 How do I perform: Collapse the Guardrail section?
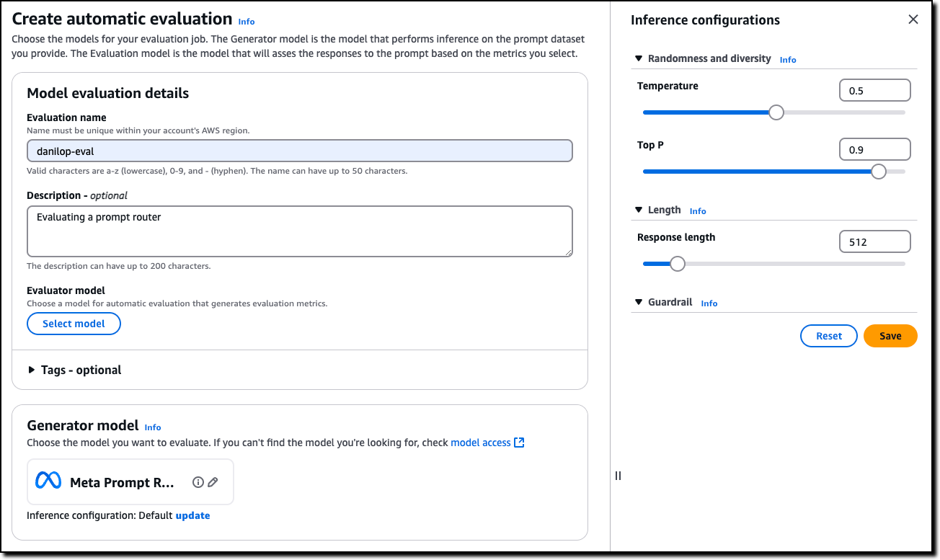(638, 302)
